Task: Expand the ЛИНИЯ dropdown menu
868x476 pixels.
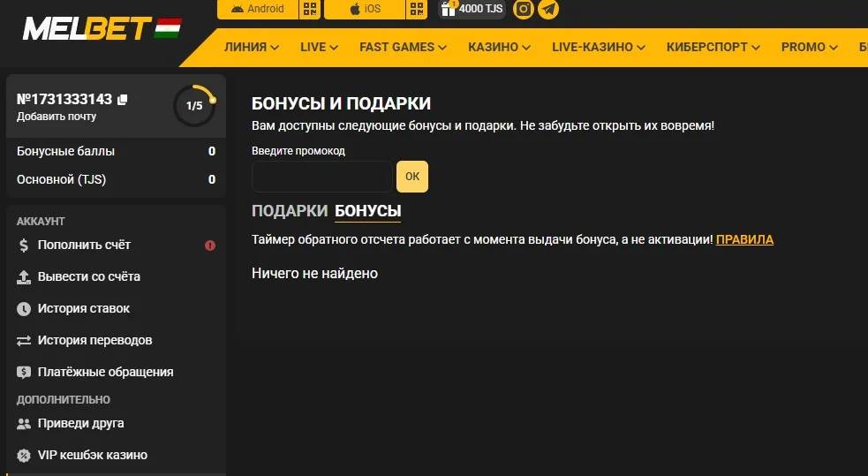Action: [252, 47]
